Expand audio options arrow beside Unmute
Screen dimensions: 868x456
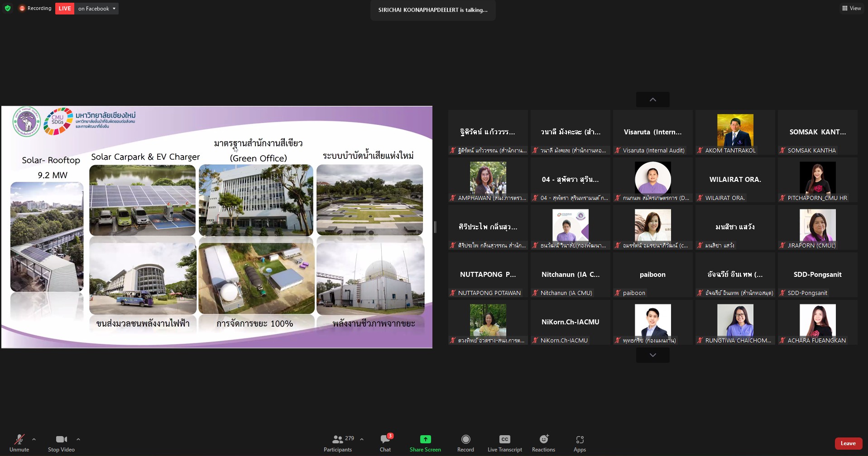pos(34,439)
